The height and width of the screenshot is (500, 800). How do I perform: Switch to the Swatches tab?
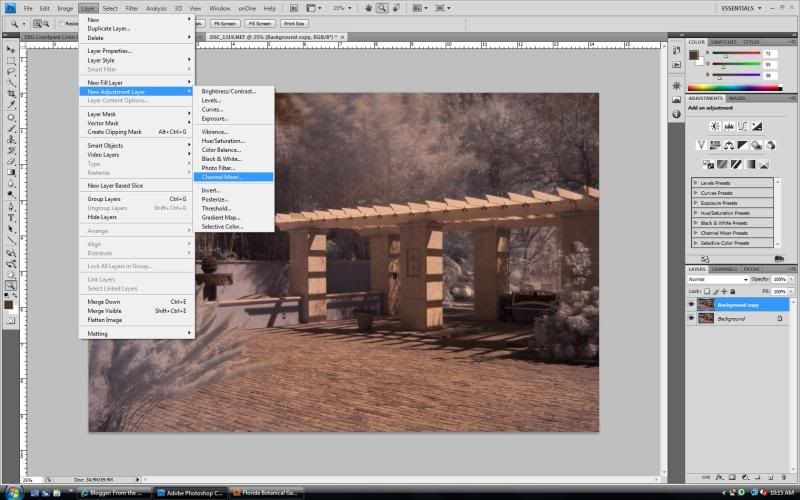[723, 42]
